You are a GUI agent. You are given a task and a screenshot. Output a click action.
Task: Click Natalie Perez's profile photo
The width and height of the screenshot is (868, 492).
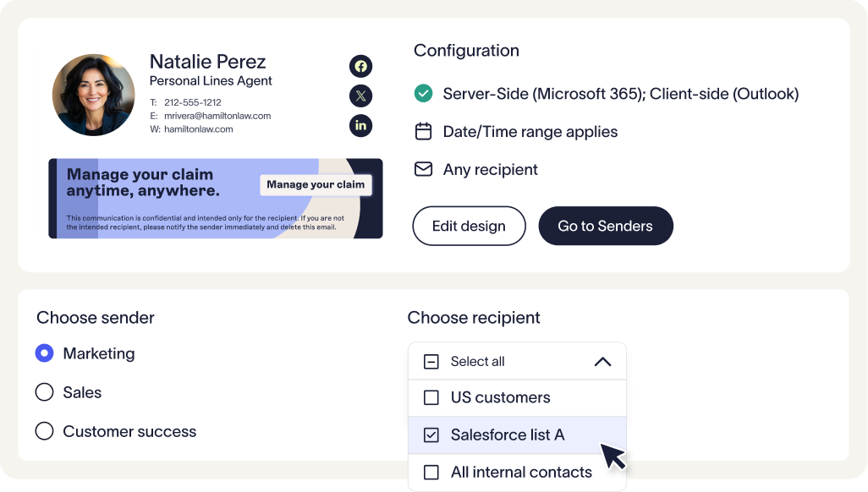click(93, 95)
